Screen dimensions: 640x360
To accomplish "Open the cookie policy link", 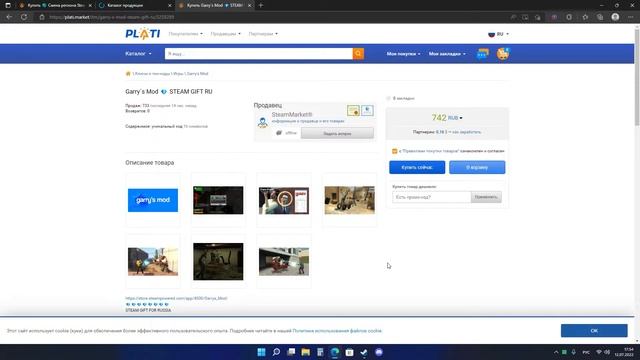I will [x=337, y=331].
